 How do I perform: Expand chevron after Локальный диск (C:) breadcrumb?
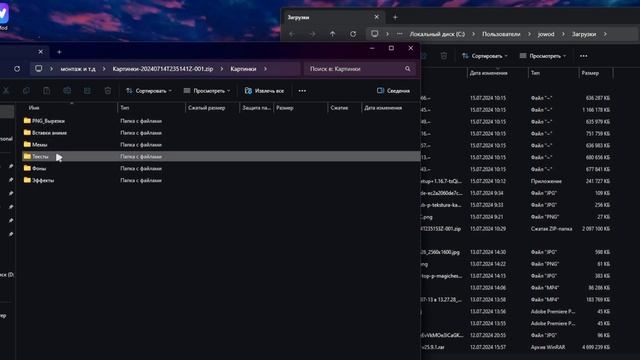point(473,34)
